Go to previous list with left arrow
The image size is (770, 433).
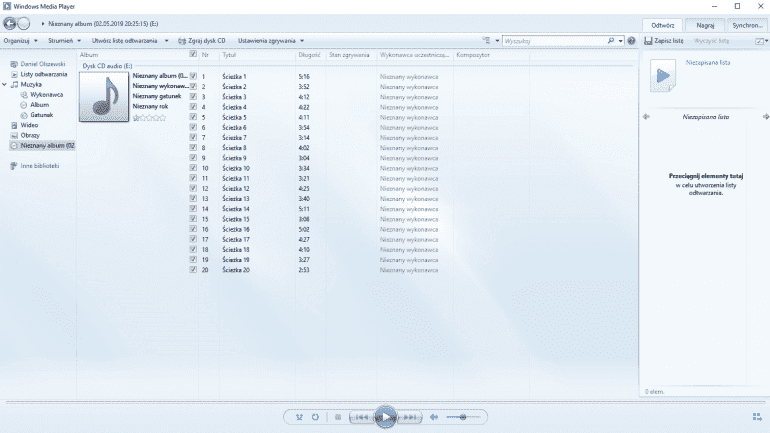[646, 117]
